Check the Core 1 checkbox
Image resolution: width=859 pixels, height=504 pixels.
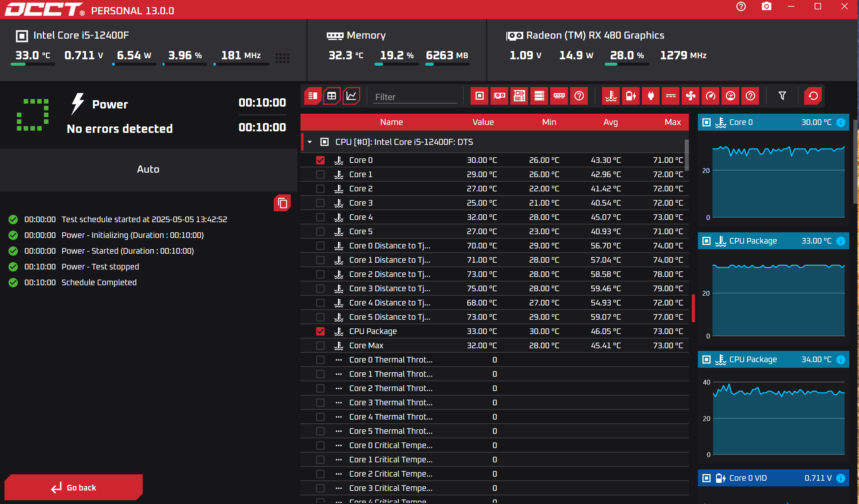pos(320,175)
